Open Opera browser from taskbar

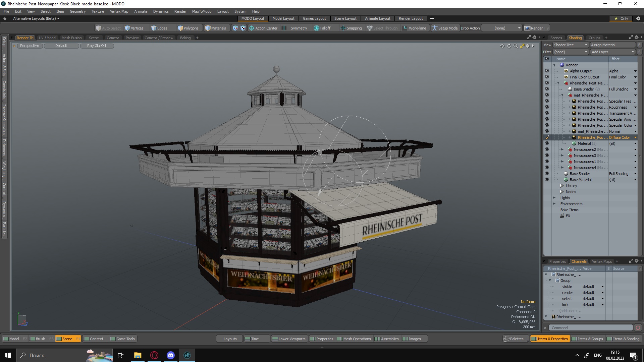point(154,355)
